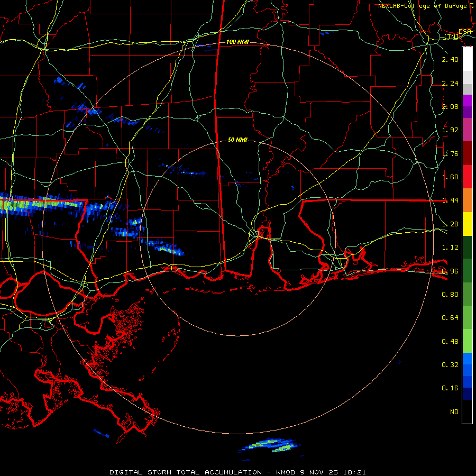Image resolution: width=476 pixels, height=476 pixels.
Task: Click the black ND legend swatch
Action: [467, 411]
